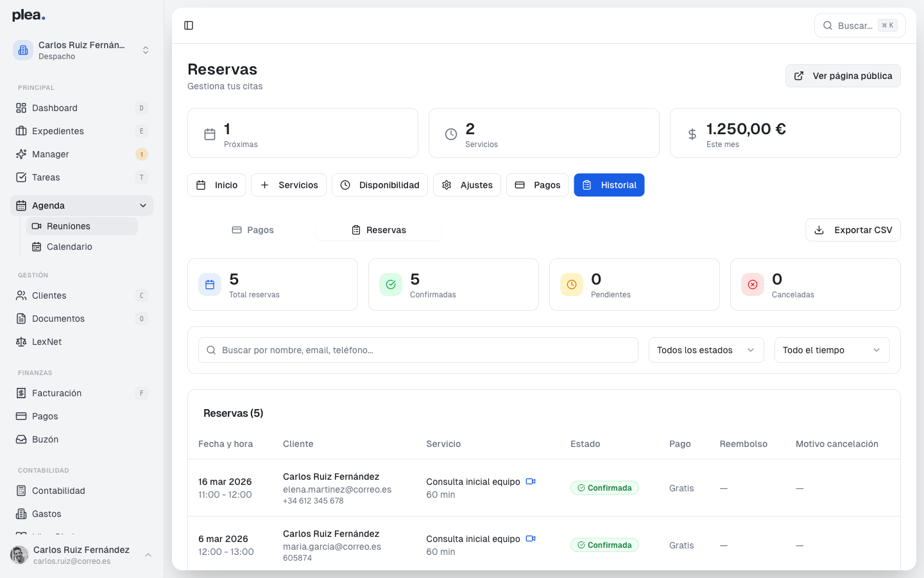Open the Buscar… quick search box
924x578 pixels.
860,26
